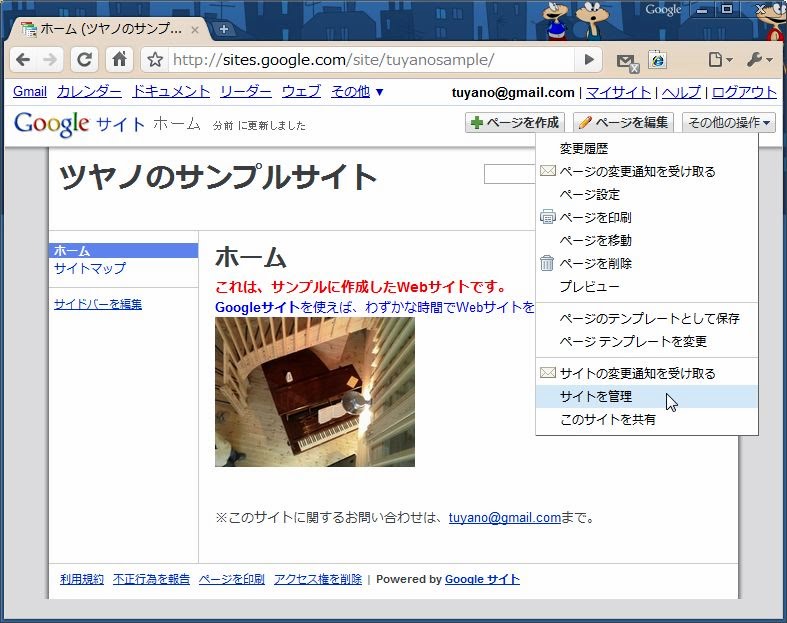Go to the browser home page icon

[119, 60]
